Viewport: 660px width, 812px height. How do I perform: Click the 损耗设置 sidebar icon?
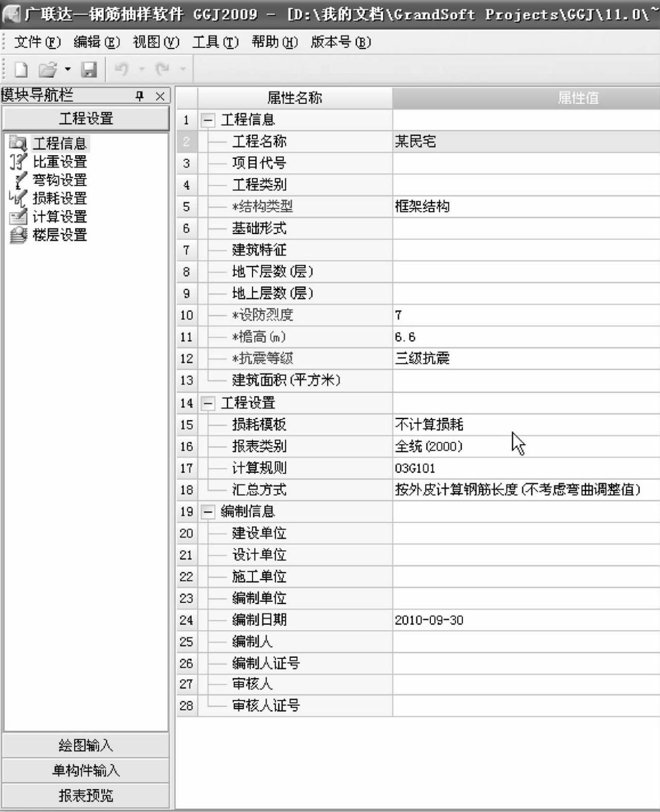(x=18, y=198)
